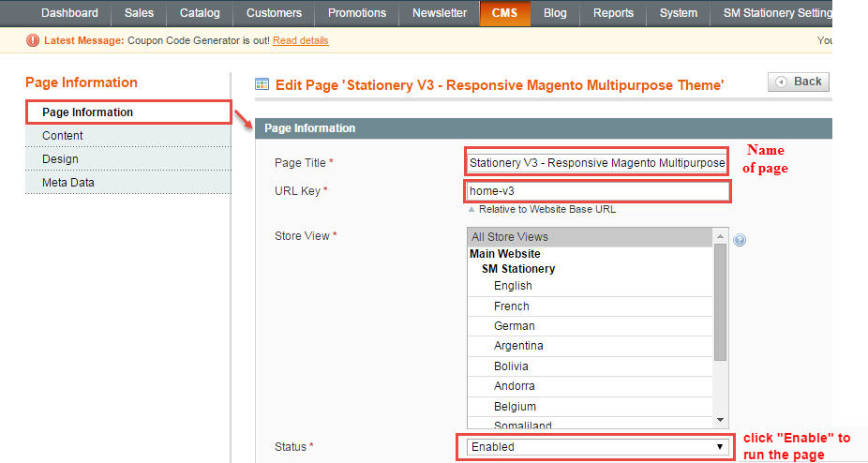This screenshot has width=868, height=463.
Task: Open the Sales menu
Action: pyautogui.click(x=139, y=13)
